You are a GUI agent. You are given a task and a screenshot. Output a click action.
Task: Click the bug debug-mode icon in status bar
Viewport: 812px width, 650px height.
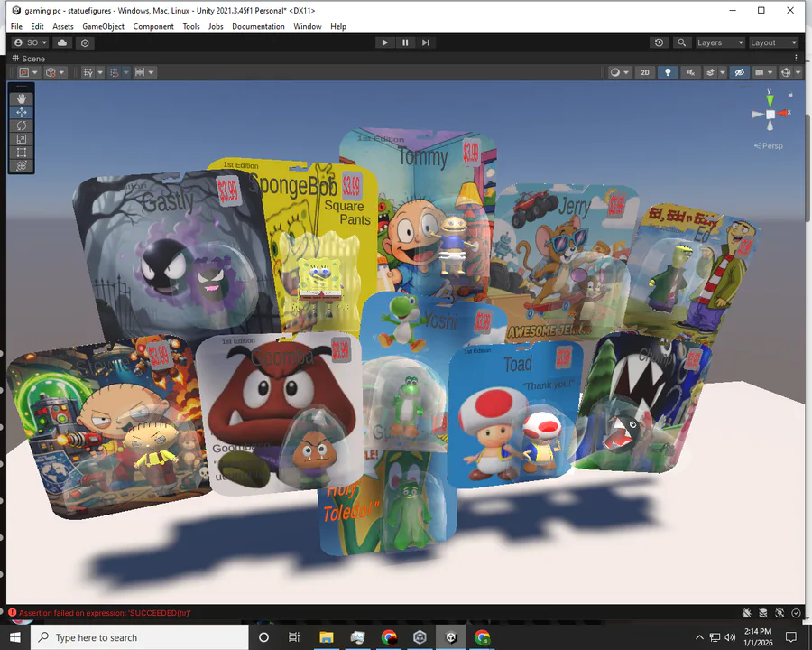tap(747, 613)
